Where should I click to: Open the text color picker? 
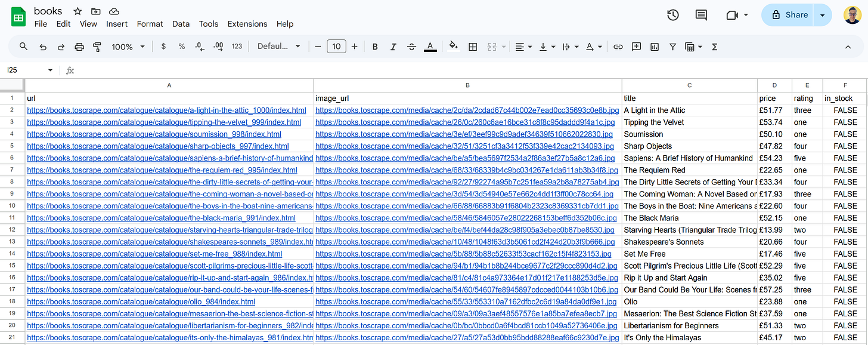pyautogui.click(x=430, y=47)
